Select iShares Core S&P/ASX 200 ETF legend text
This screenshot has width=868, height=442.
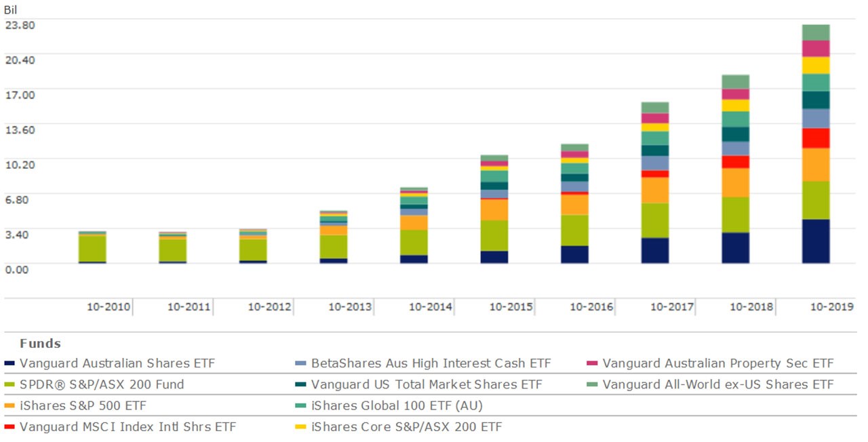[406, 426]
